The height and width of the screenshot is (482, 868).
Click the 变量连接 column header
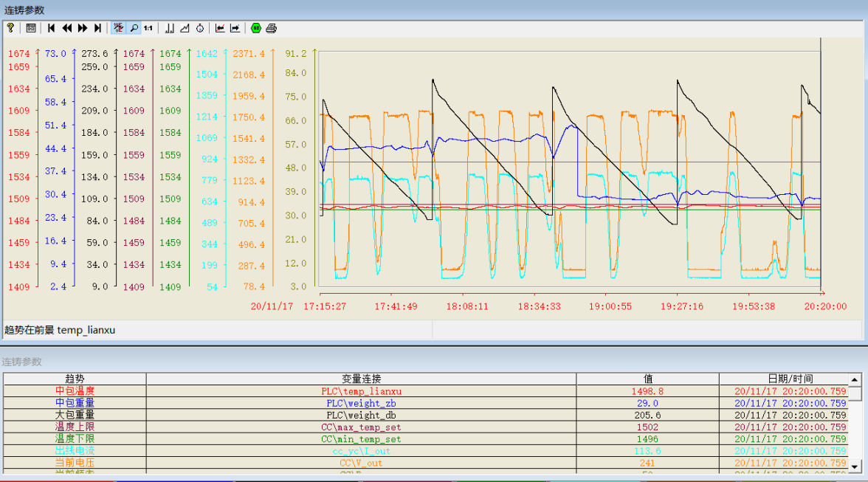pyautogui.click(x=361, y=379)
